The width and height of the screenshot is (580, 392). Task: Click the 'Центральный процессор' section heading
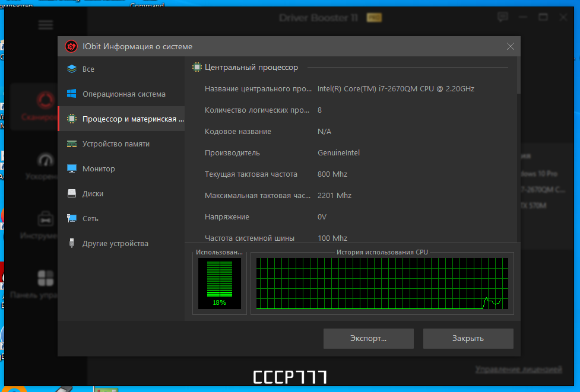coord(251,67)
